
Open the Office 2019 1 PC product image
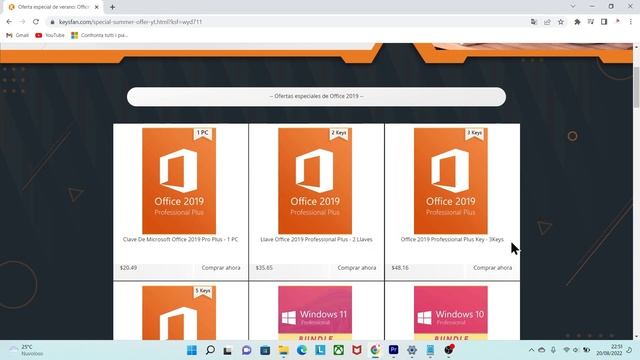pyautogui.click(x=179, y=181)
